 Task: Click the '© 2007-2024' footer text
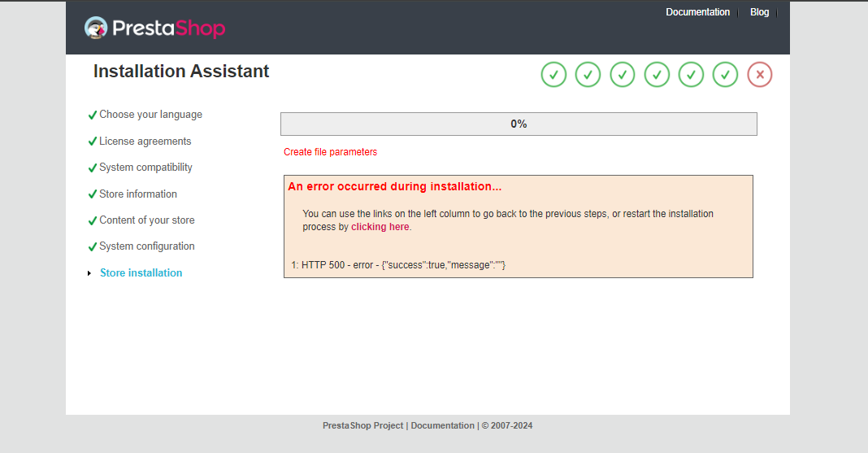click(506, 425)
